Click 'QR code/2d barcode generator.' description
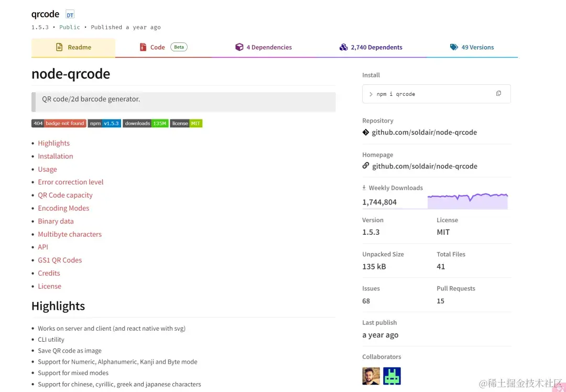The image size is (566, 392). click(x=91, y=99)
